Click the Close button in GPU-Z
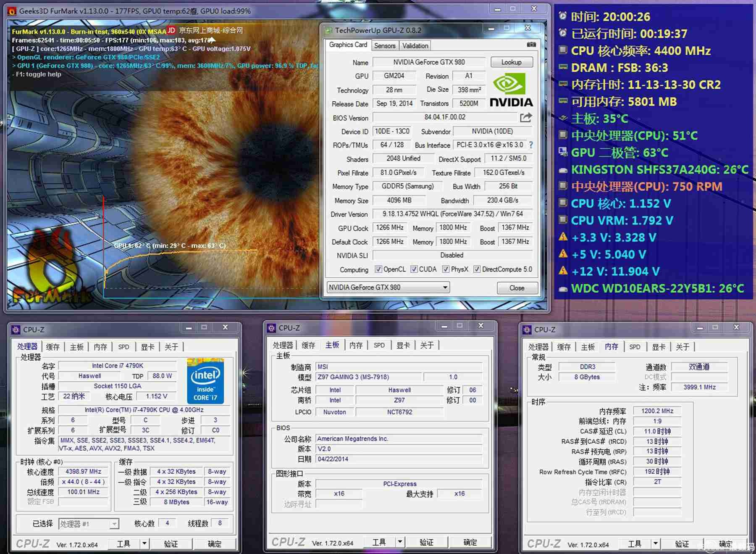 click(517, 288)
